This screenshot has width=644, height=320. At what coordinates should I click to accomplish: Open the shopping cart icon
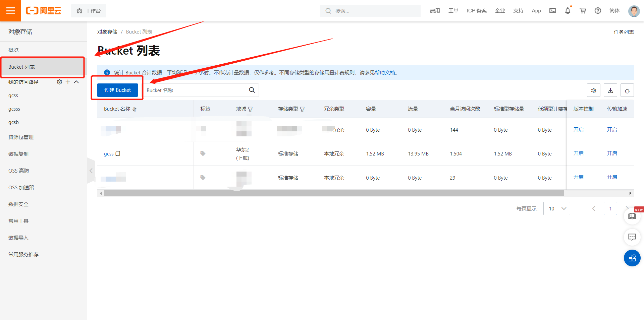[583, 11]
